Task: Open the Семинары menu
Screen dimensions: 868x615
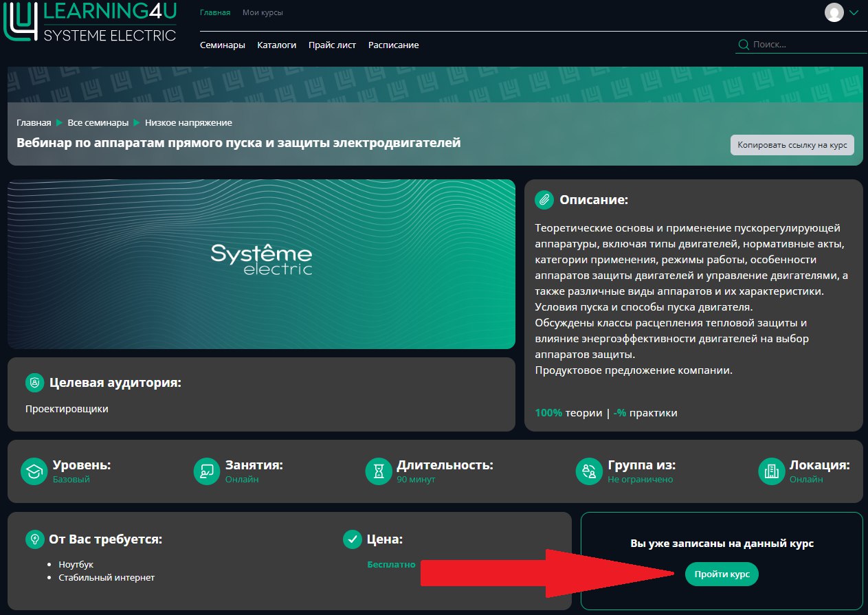Action: [x=222, y=45]
